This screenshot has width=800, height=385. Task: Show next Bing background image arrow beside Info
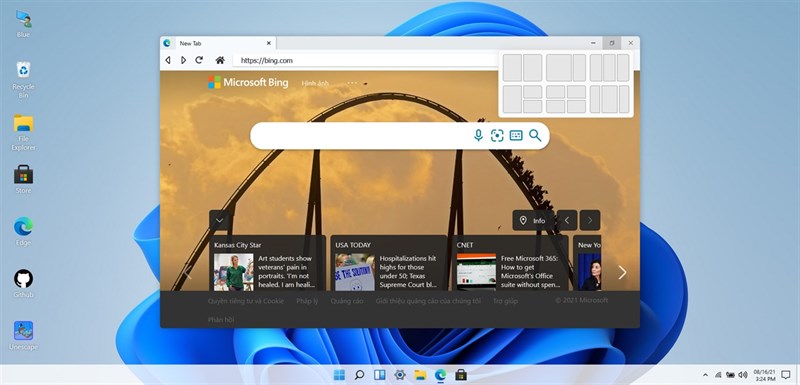(x=590, y=220)
